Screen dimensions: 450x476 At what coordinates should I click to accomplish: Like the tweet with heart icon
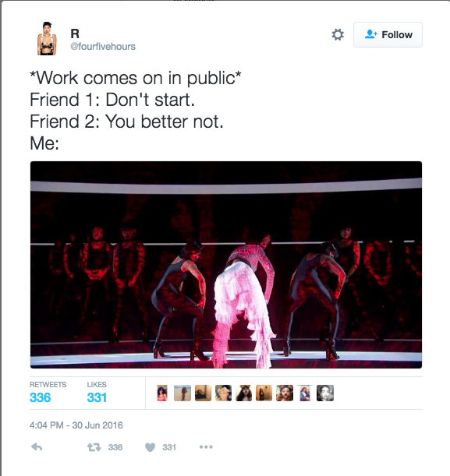[x=150, y=447]
